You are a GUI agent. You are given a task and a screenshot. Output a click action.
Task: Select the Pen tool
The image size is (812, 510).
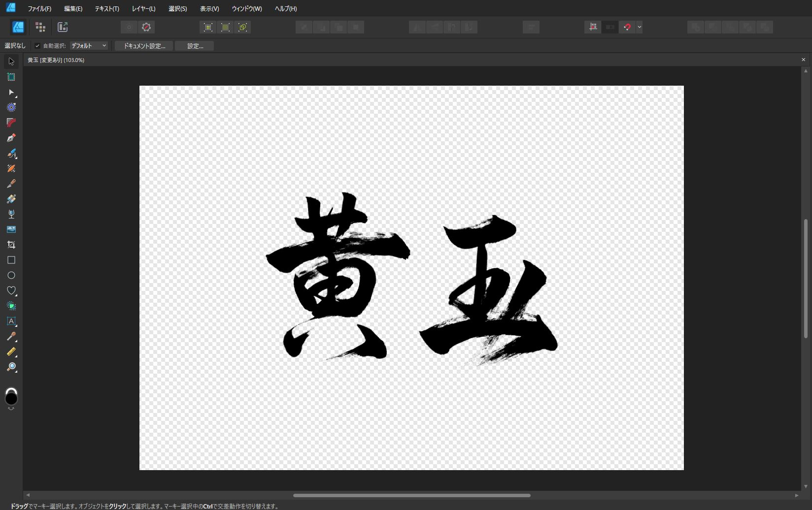tap(11, 138)
